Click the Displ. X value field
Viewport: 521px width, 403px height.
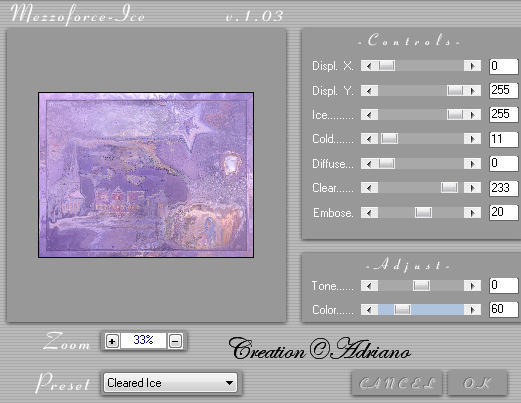click(504, 66)
